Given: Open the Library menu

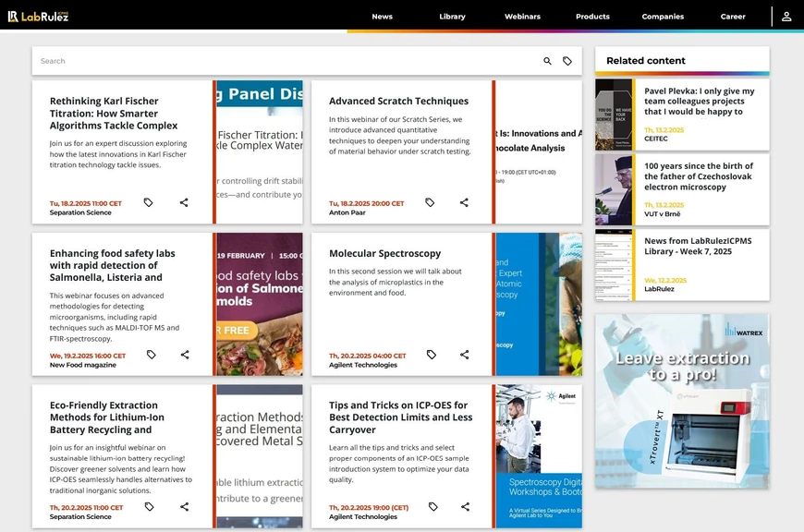Looking at the screenshot, I should (x=452, y=17).
